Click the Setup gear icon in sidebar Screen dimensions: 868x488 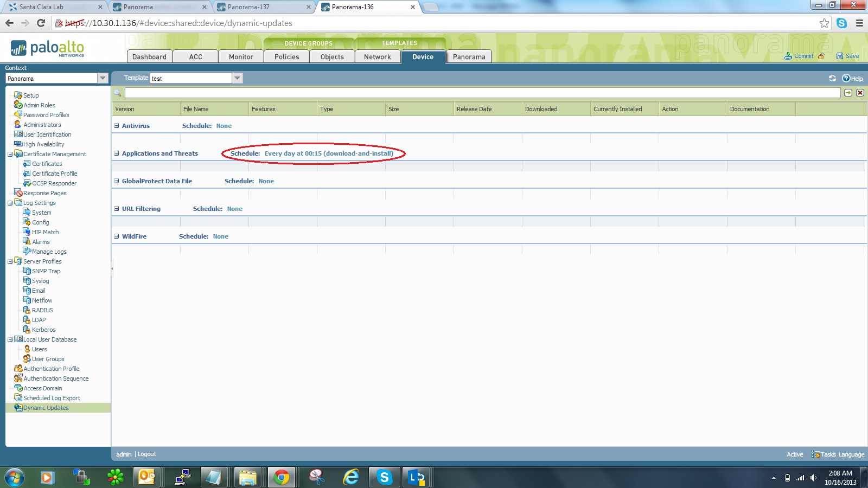coord(18,95)
